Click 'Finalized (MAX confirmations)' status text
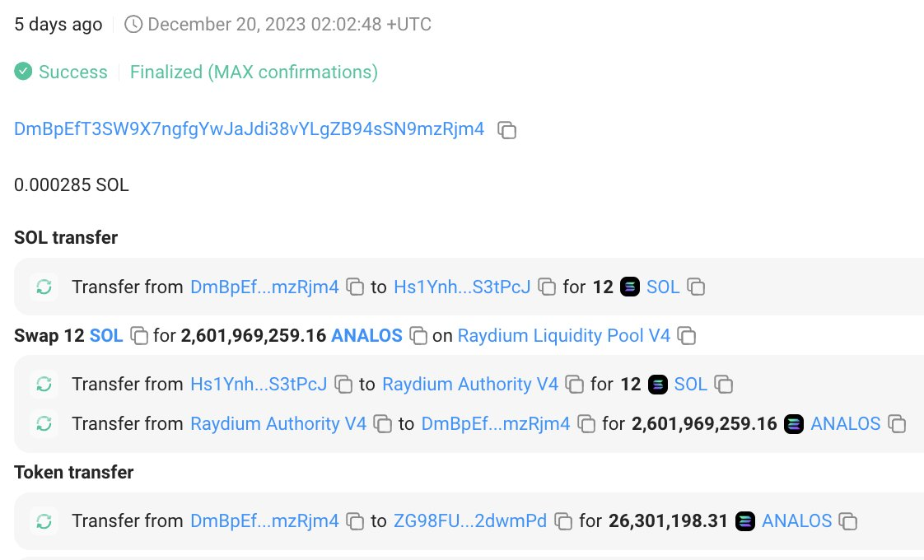 pos(254,72)
